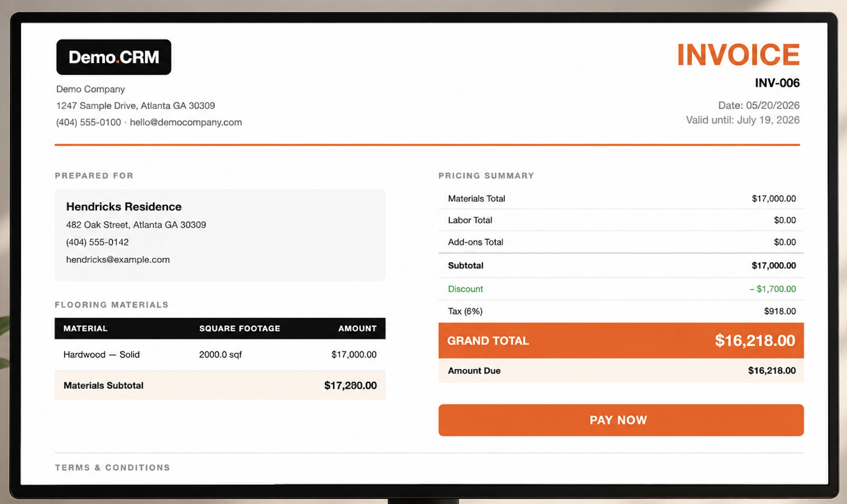Image resolution: width=847 pixels, height=504 pixels.
Task: Click the Hendricks Residence name
Action: [124, 207]
